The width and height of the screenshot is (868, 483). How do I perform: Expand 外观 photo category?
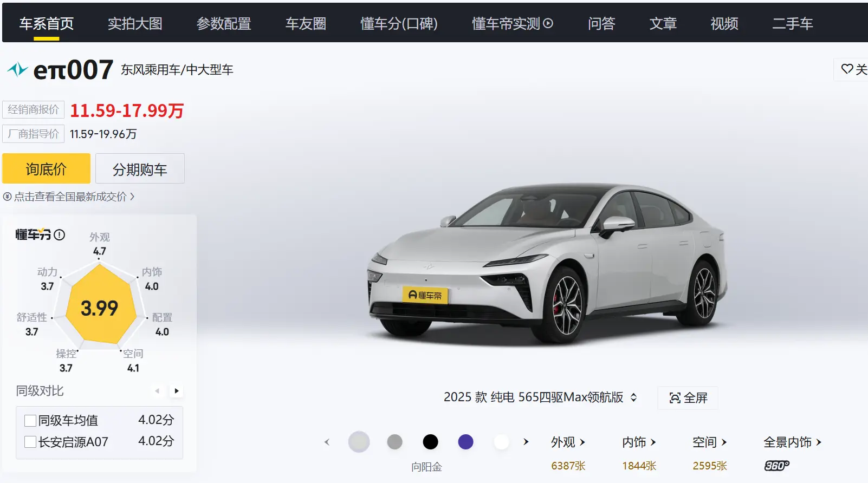[x=568, y=442]
